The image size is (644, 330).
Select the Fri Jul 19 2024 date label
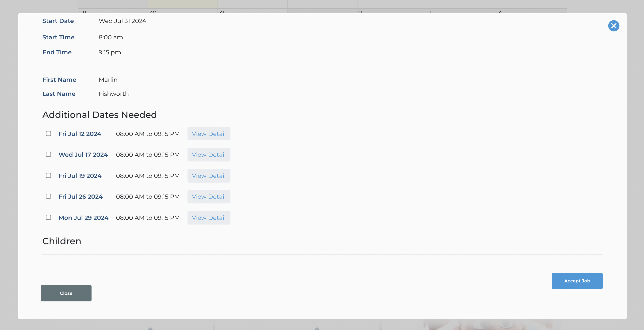[x=80, y=176]
